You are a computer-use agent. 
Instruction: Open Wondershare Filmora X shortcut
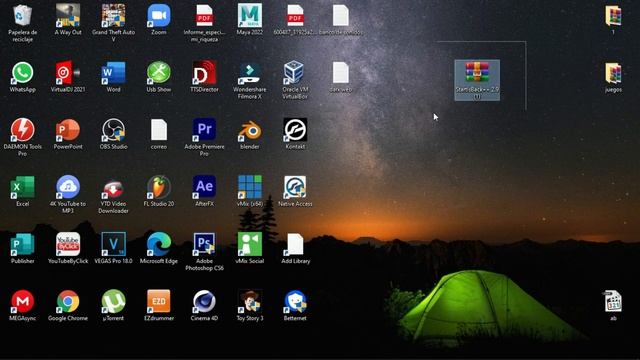tap(250, 73)
